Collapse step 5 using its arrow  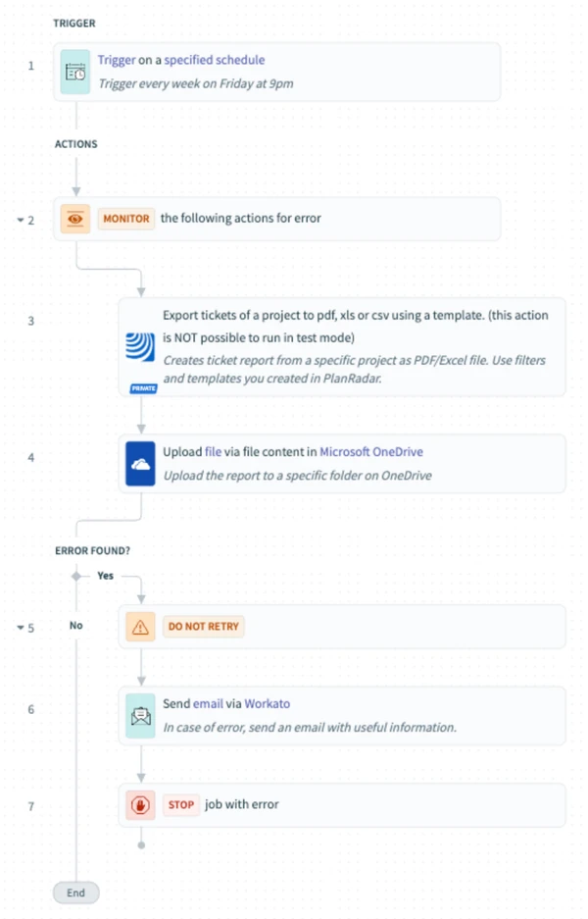tap(21, 628)
